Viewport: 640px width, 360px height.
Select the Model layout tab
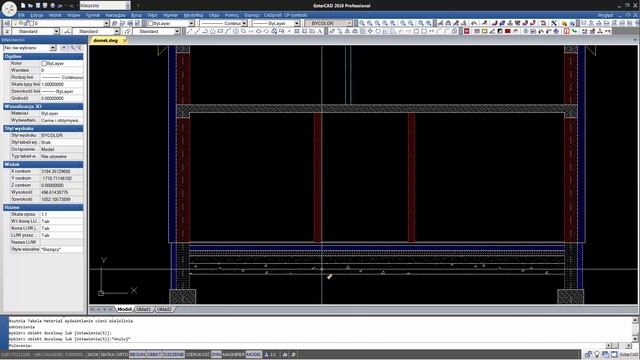(124, 309)
